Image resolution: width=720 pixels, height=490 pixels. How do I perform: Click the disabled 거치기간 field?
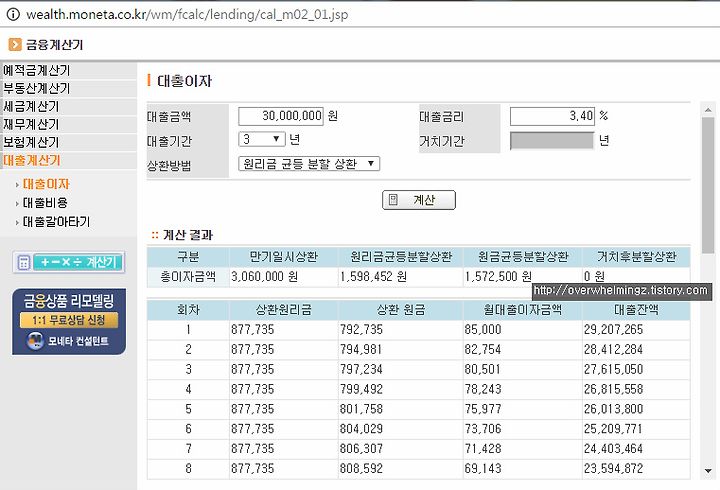tap(552, 141)
